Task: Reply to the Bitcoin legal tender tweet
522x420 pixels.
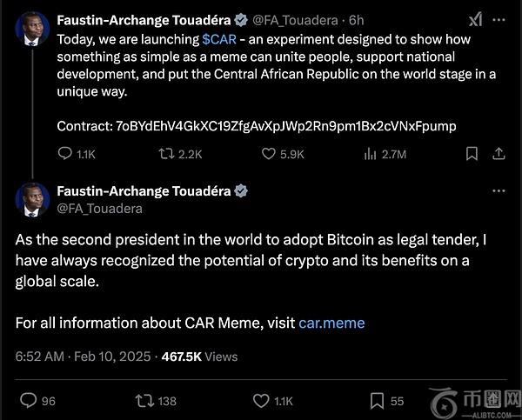Action: point(29,401)
